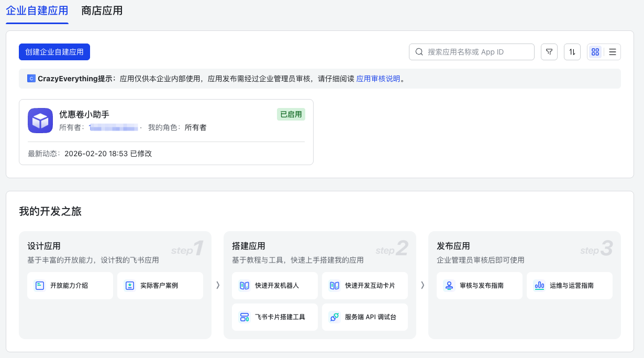Open 实际客户案例 card
Viewport: 644px width, 358px height.
click(x=160, y=286)
